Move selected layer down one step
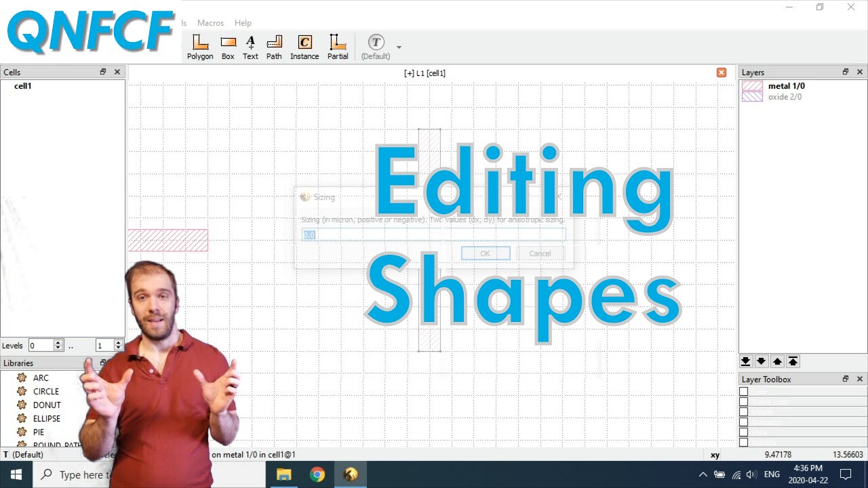The image size is (868, 488). point(761,361)
